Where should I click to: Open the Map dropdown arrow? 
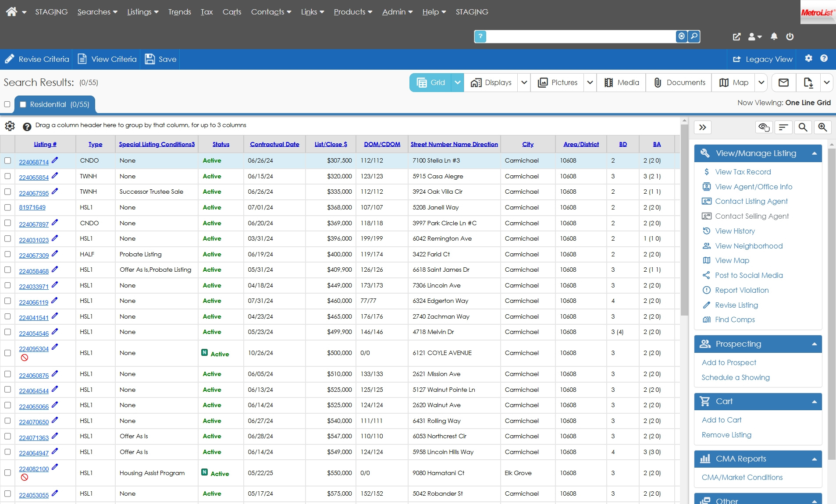761,82
